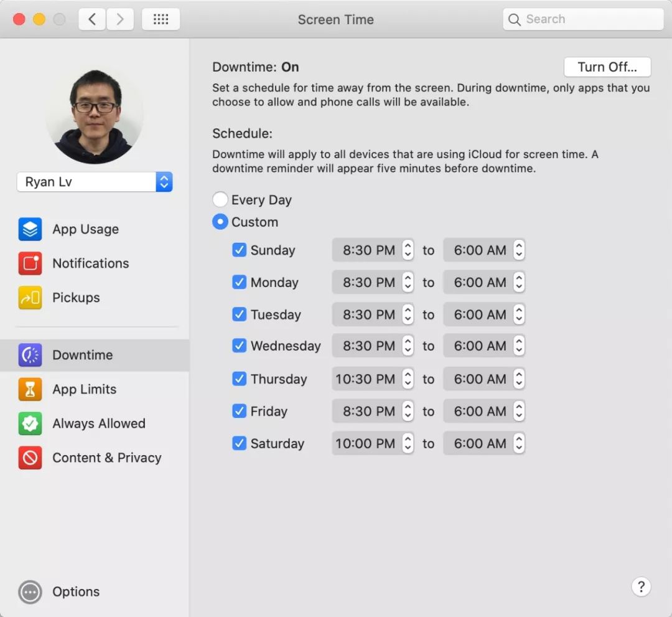Click the red Content & Privacy icon
The height and width of the screenshot is (617, 672).
point(30,458)
